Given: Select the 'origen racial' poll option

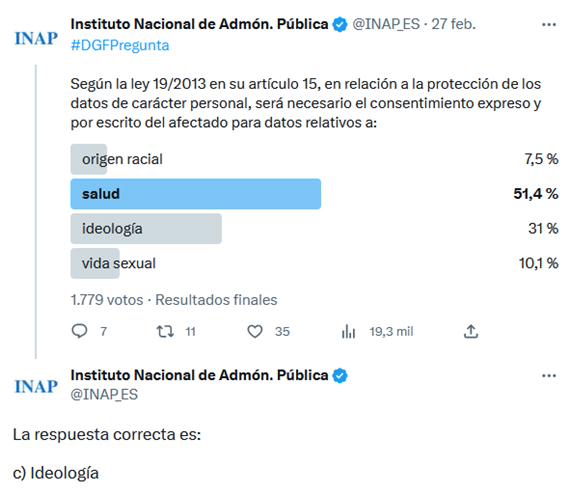Looking at the screenshot, I should (x=314, y=159).
